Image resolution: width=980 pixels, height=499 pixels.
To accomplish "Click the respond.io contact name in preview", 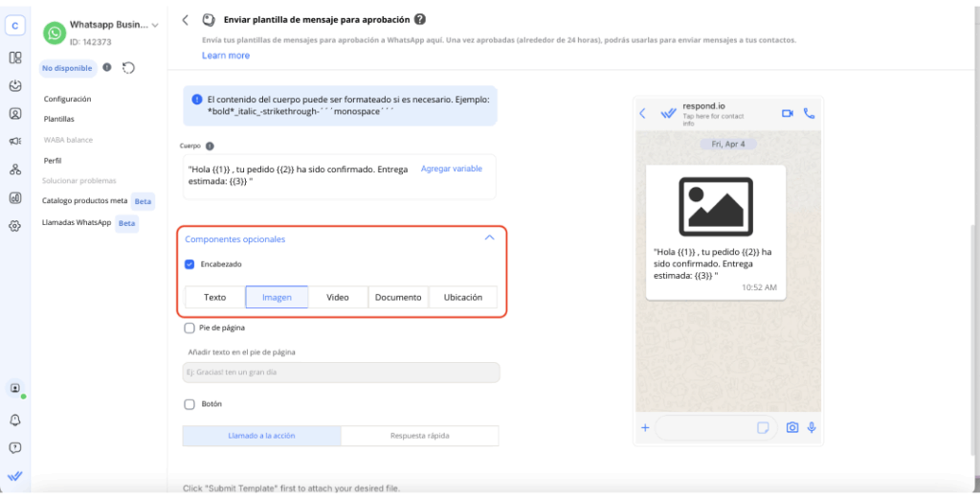I will click(x=703, y=105).
